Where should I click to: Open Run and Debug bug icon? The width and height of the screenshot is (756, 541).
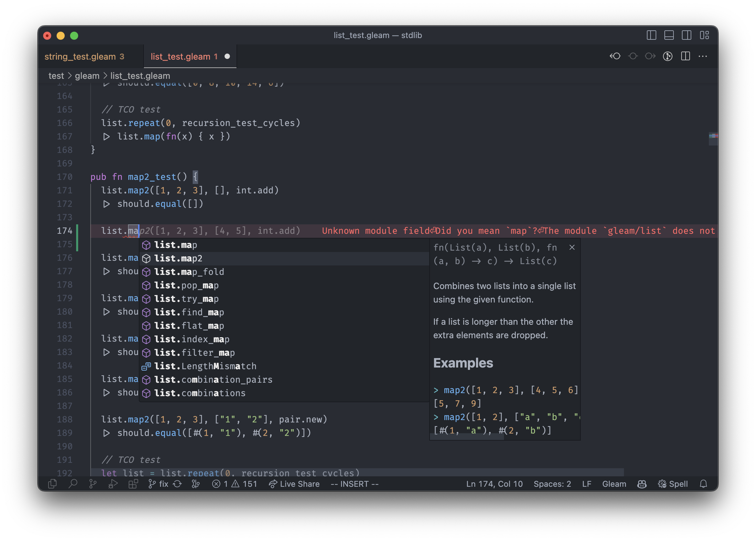pyautogui.click(x=113, y=484)
